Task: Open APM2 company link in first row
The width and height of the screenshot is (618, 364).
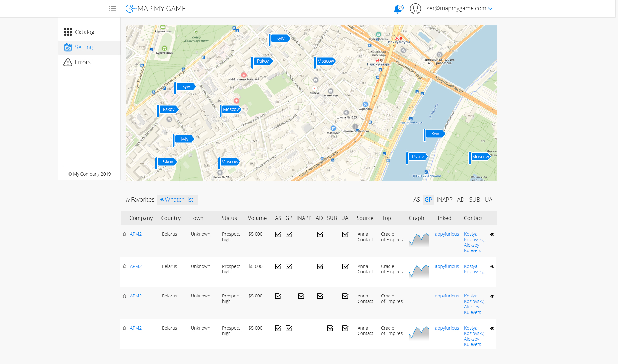Action: pyautogui.click(x=136, y=234)
